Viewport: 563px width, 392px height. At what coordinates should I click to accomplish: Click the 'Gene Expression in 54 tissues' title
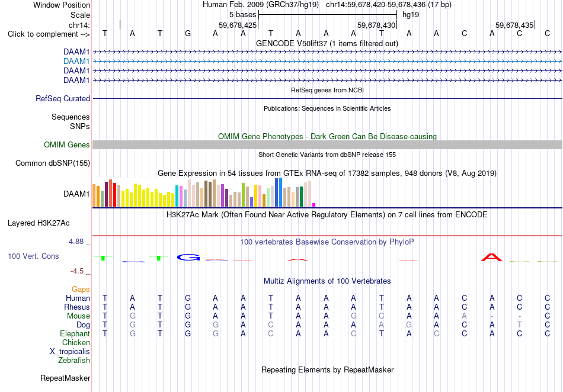coord(327,173)
